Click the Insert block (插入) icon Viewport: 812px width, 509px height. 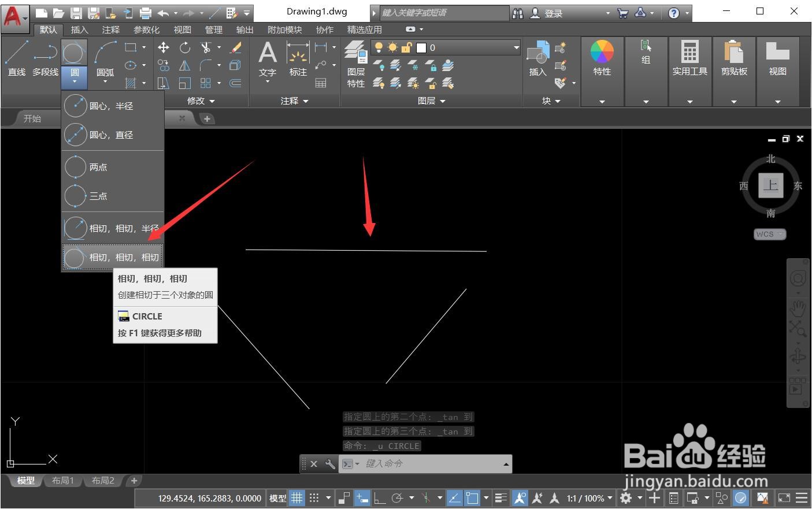pos(538,59)
